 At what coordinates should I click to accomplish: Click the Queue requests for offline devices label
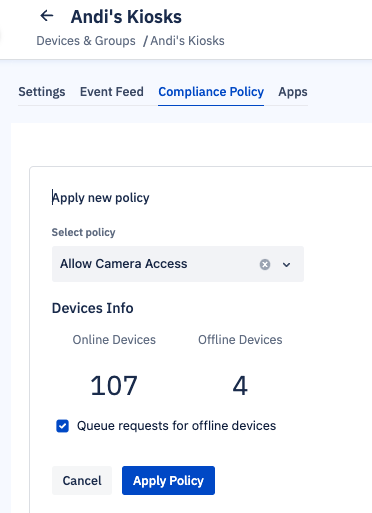click(176, 426)
